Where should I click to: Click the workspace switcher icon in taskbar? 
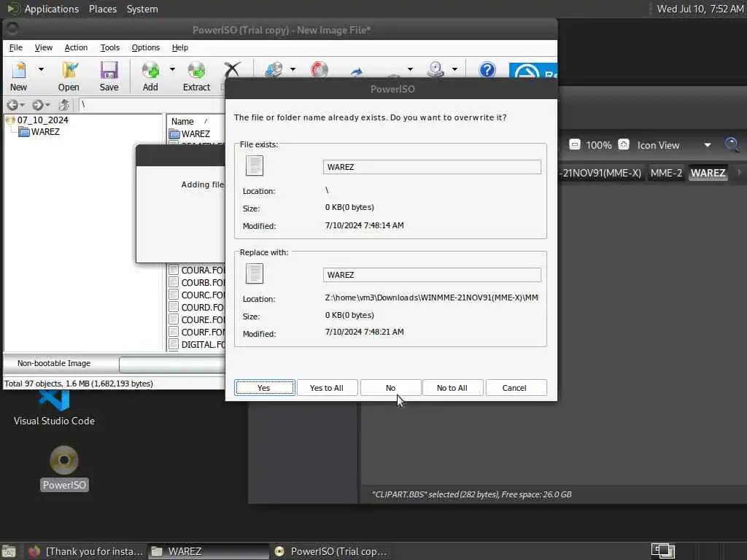click(x=663, y=551)
